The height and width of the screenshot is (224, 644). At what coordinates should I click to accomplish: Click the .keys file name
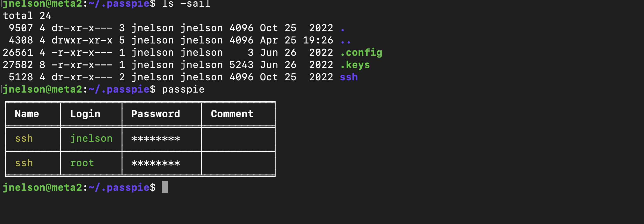355,65
